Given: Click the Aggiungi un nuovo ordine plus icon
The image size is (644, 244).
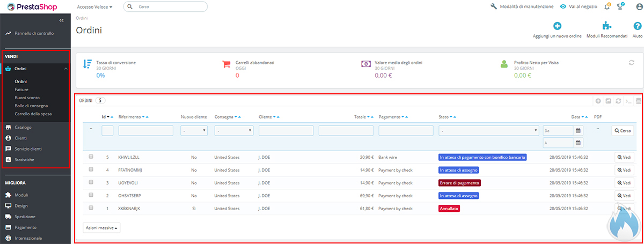Looking at the screenshot, I should tap(557, 26).
